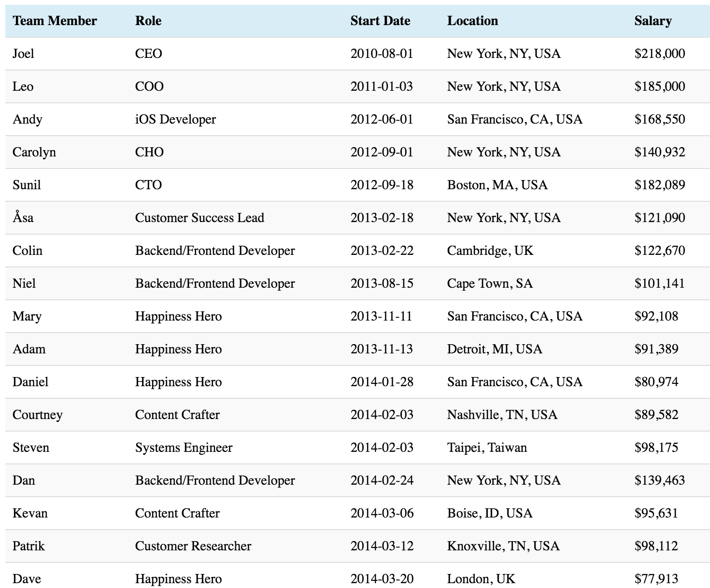The image size is (710, 588).
Task: Click location Cape Town, SA
Action: 490,283
